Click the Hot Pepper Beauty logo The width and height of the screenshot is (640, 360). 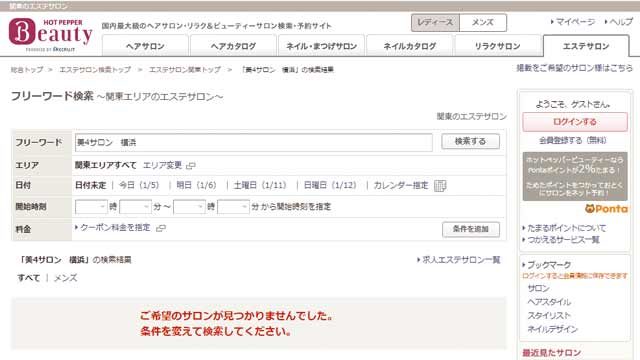tap(51, 35)
